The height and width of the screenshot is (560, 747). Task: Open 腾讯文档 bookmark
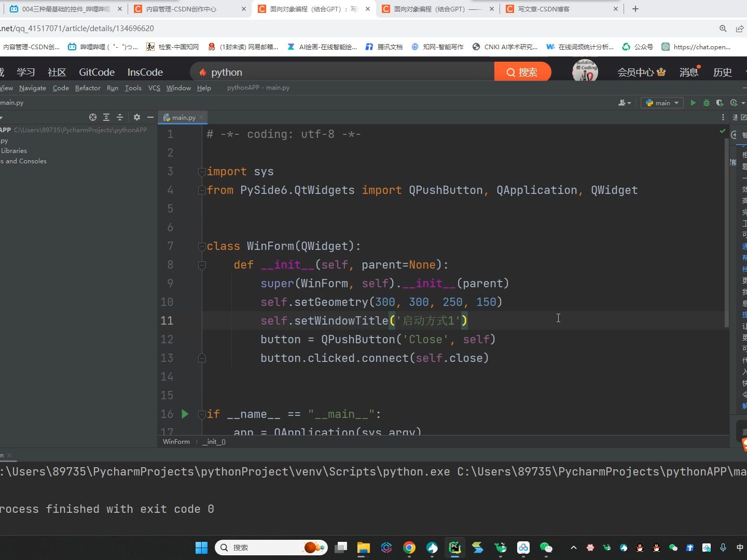coord(384,47)
